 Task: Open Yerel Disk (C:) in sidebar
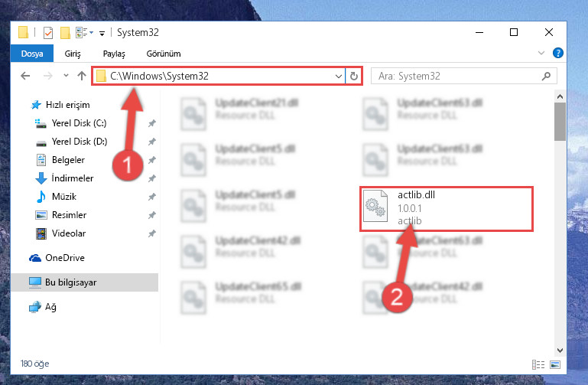(x=79, y=123)
